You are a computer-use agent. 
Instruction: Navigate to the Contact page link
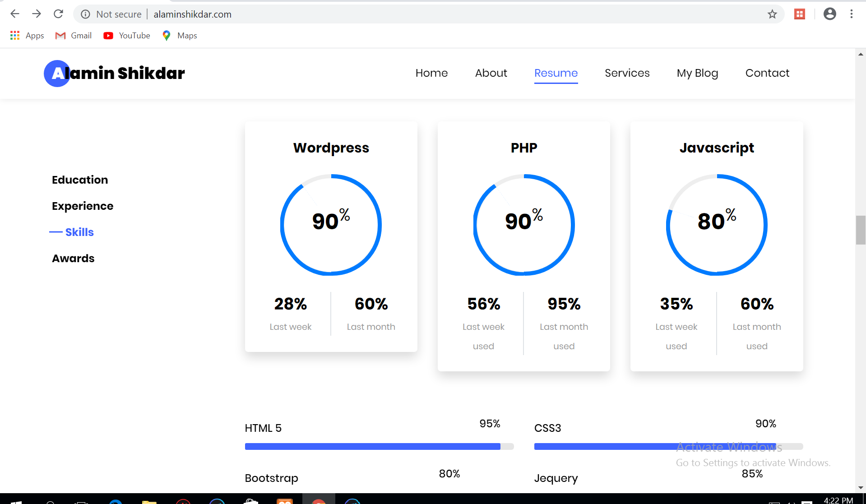[x=767, y=73]
